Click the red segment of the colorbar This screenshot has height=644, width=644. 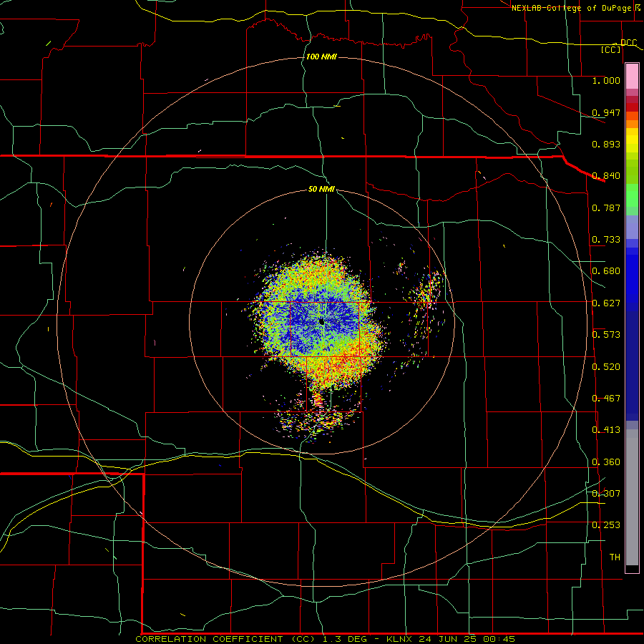coord(632,107)
